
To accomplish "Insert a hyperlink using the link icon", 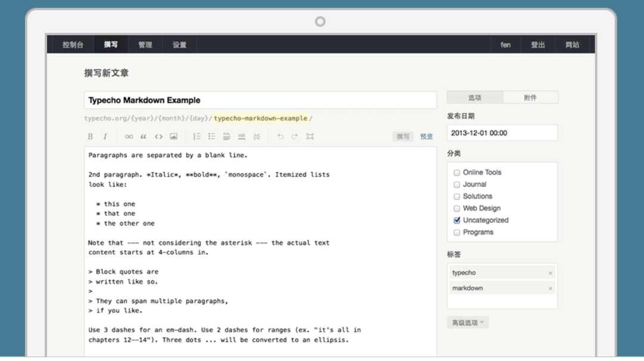I will click(129, 137).
